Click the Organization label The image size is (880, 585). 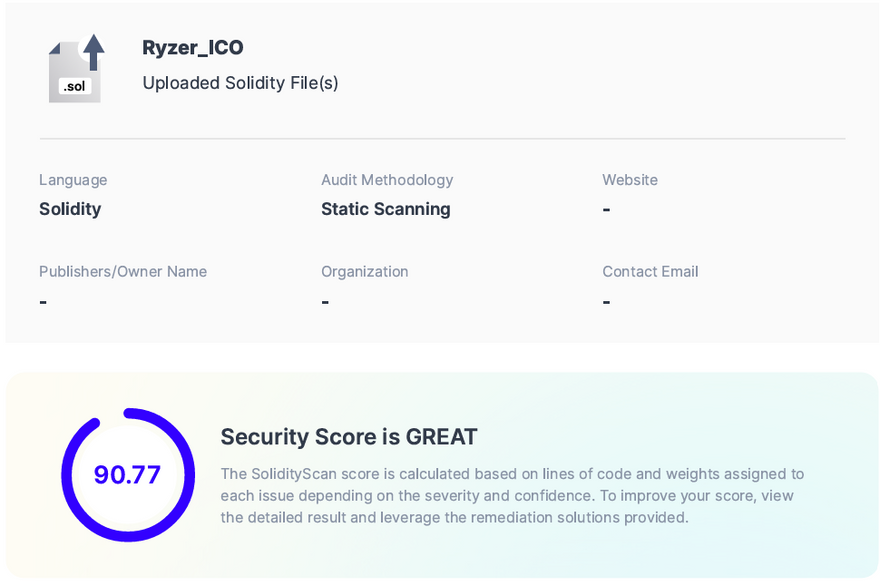click(x=365, y=271)
